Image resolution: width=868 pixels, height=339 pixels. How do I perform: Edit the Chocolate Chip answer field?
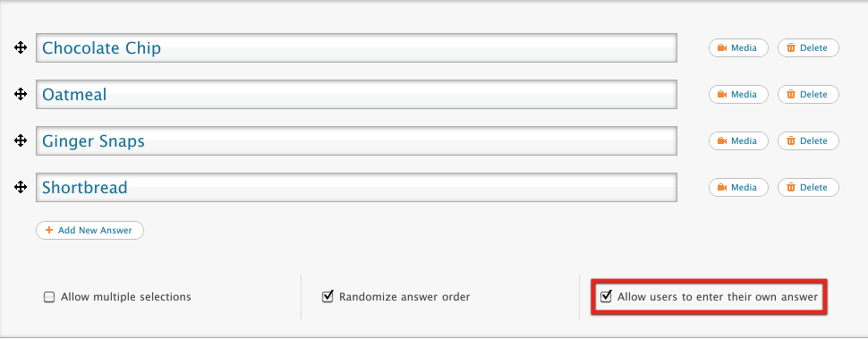pyautogui.click(x=356, y=48)
